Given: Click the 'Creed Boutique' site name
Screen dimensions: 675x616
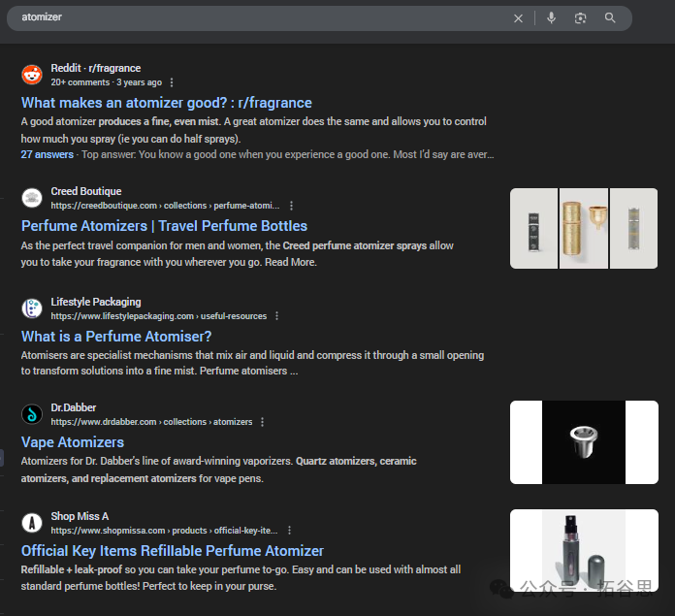Looking at the screenshot, I should tap(86, 191).
